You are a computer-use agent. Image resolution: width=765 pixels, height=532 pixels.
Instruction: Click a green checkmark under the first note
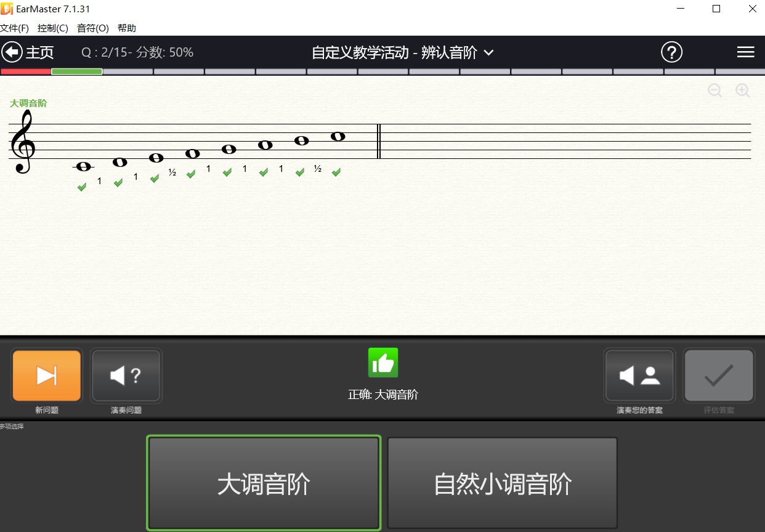[x=82, y=187]
